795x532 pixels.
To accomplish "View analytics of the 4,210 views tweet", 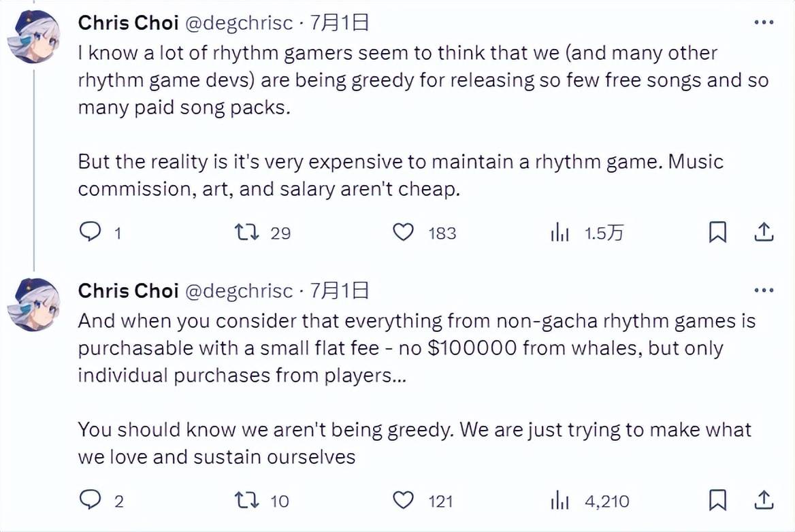I will tap(559, 502).
